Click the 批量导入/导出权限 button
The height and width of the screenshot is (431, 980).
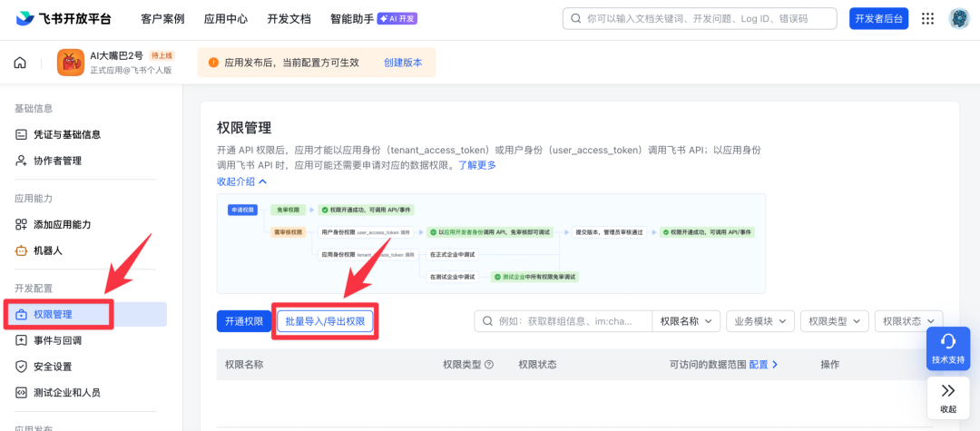(x=325, y=321)
